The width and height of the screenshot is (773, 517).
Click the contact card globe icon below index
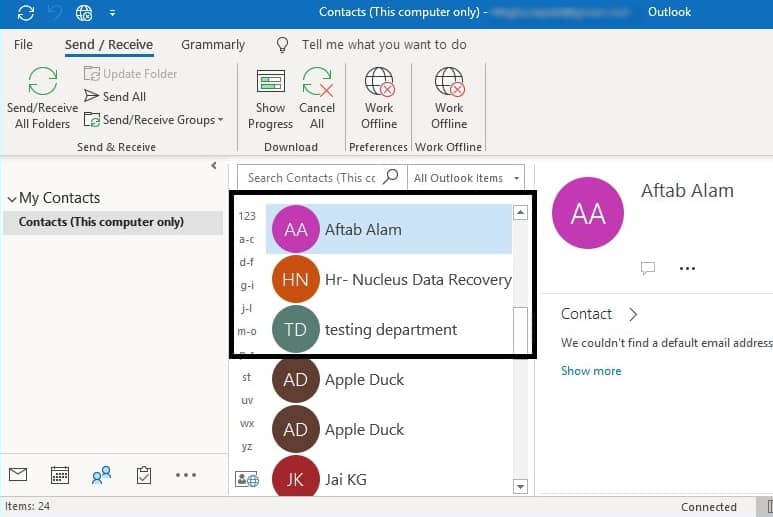pos(247,479)
